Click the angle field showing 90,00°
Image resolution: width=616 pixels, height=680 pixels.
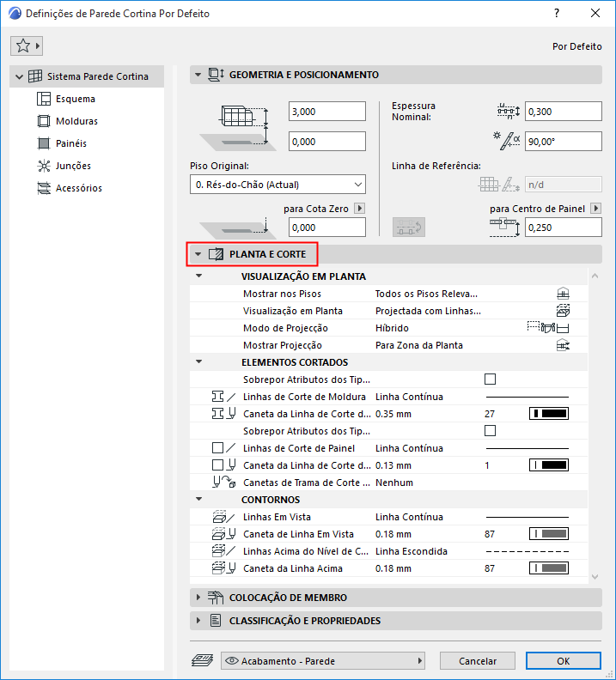(563, 142)
